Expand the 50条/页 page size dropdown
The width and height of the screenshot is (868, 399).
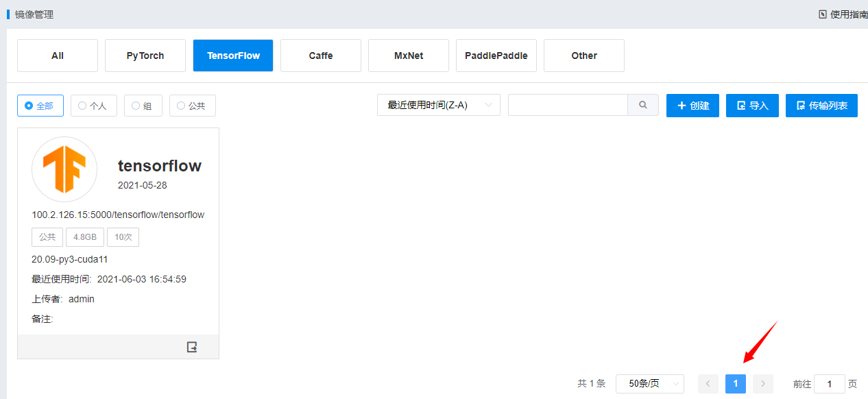649,384
